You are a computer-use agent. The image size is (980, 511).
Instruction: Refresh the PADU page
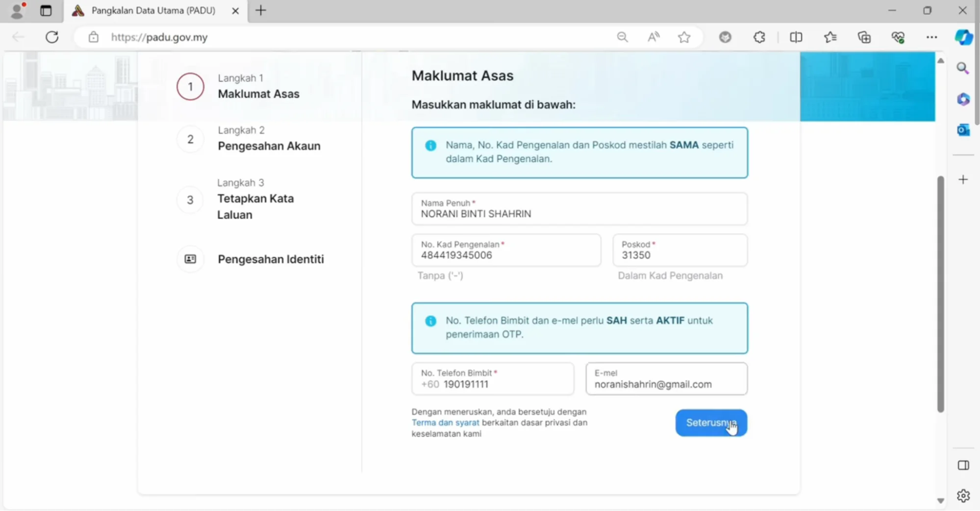pos(52,37)
